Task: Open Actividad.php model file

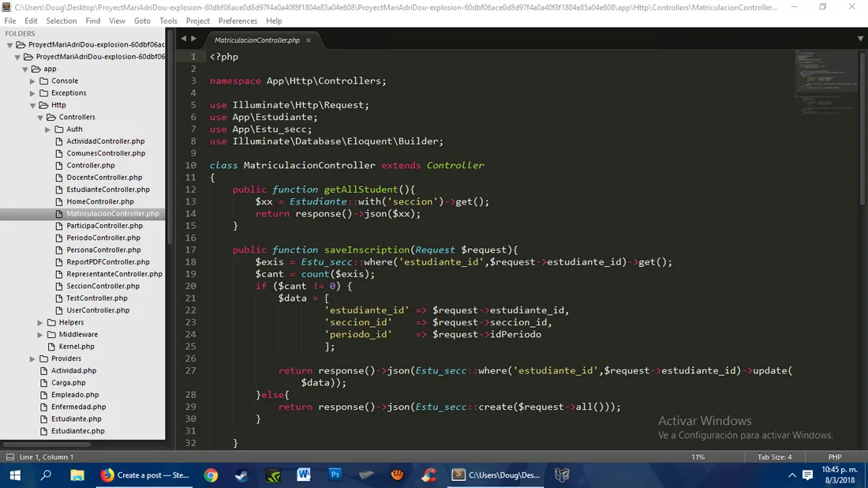Action: 73,370
